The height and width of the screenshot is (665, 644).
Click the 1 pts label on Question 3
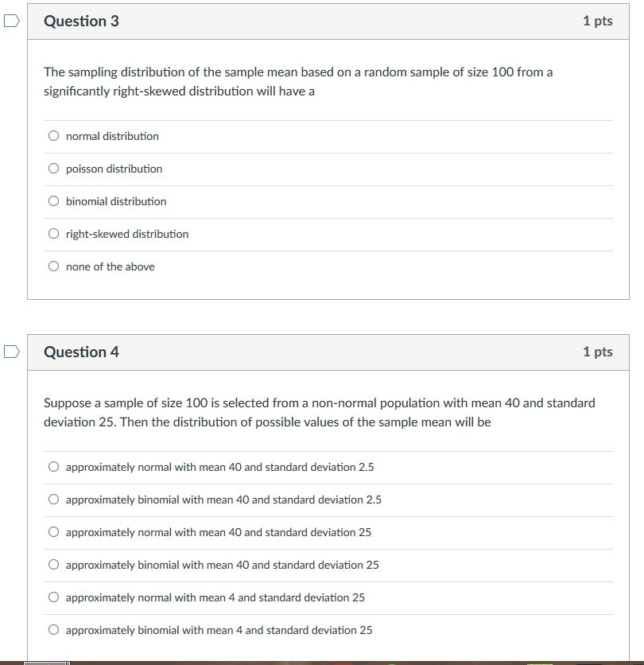[598, 21]
